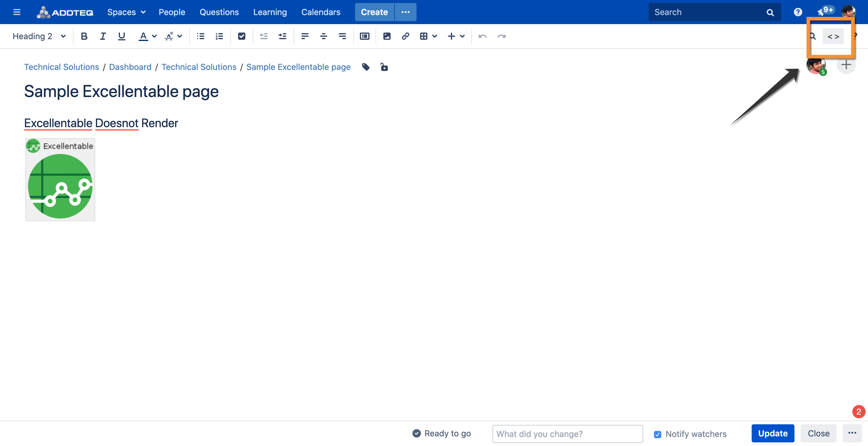
Task: Open text color picker arrow
Action: point(154,36)
